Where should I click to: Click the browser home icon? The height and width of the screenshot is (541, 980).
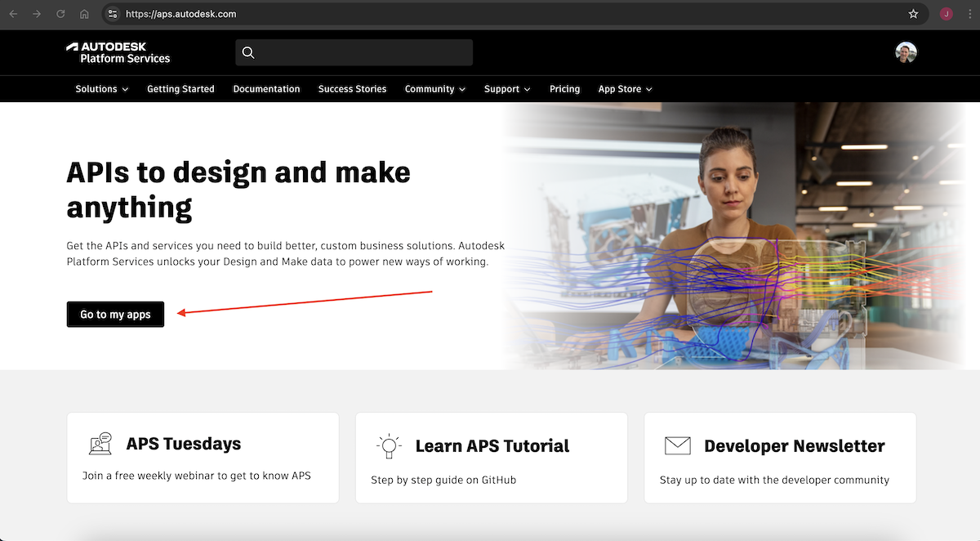(84, 14)
